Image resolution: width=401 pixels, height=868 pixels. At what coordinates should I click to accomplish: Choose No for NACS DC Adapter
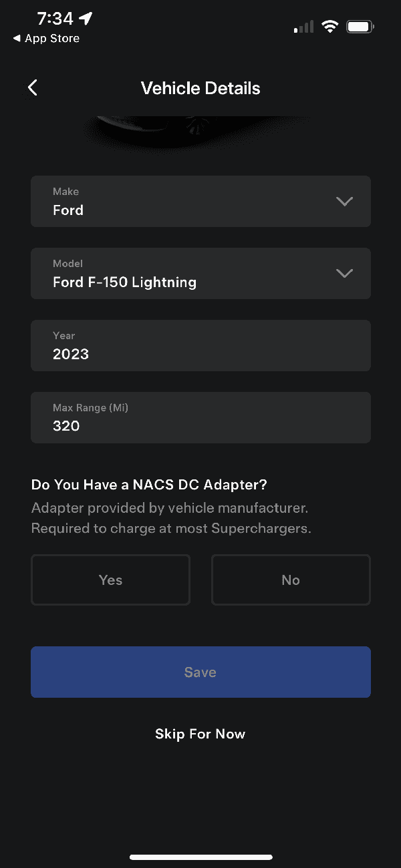coord(291,580)
